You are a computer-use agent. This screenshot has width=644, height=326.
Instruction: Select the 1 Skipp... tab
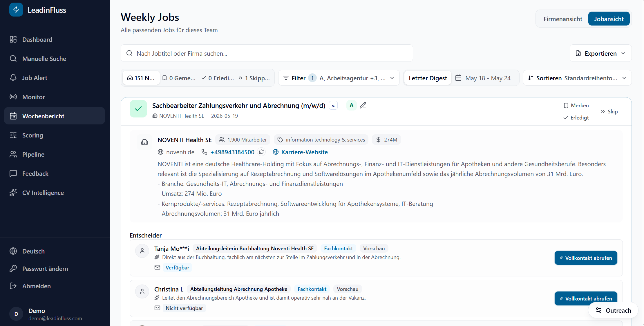point(254,78)
